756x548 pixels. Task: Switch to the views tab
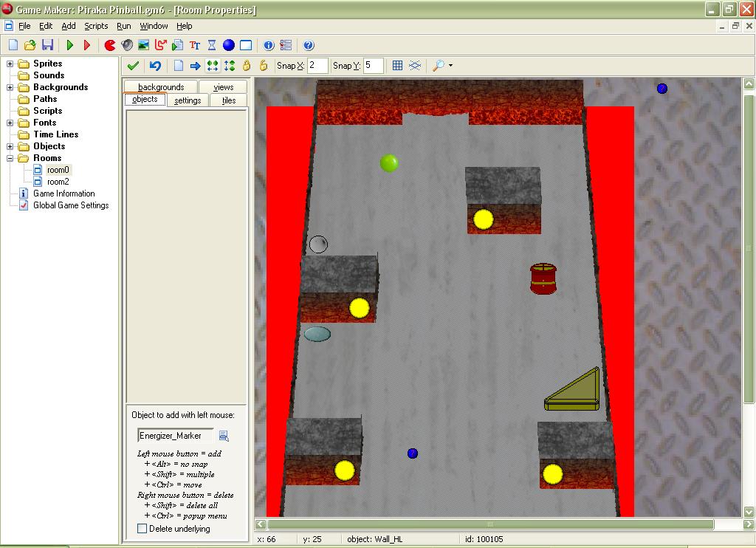223,87
